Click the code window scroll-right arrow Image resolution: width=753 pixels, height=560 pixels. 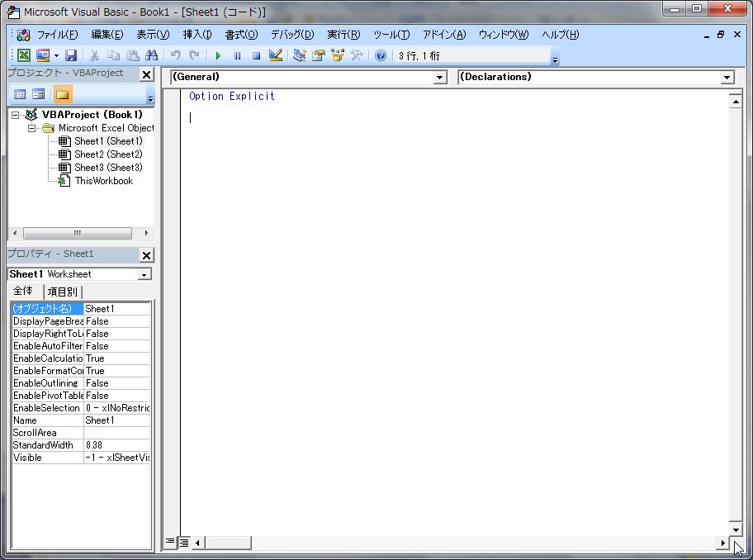[722, 543]
